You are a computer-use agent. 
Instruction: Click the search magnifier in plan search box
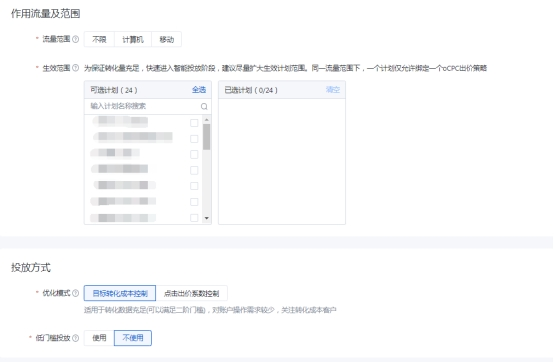tap(204, 106)
